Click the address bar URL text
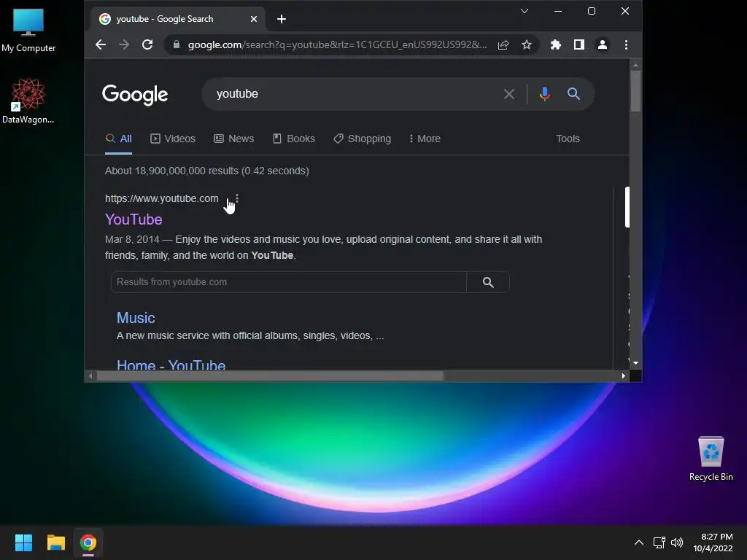Viewport: 747px width, 560px height. (337, 44)
